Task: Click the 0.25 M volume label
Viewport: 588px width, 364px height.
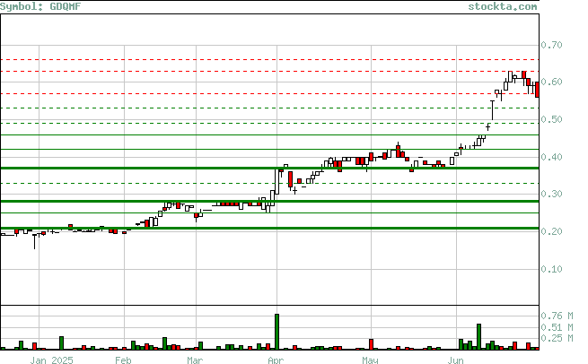Action: tap(557, 339)
